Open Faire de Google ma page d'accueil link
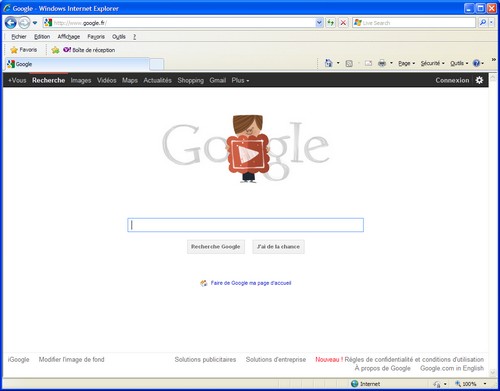The width and height of the screenshot is (500, 391). click(x=251, y=283)
